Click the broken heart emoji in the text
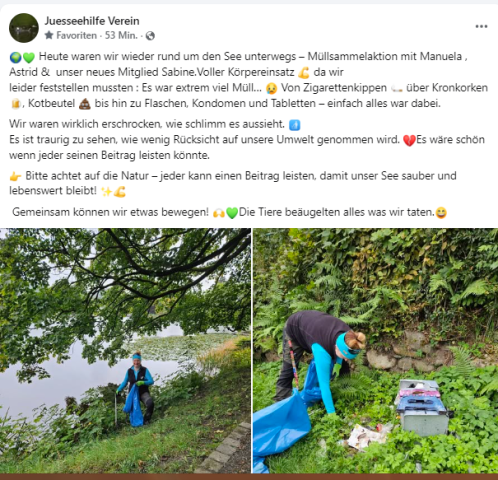Viewport: 498px width, 480px height. pyautogui.click(x=409, y=140)
